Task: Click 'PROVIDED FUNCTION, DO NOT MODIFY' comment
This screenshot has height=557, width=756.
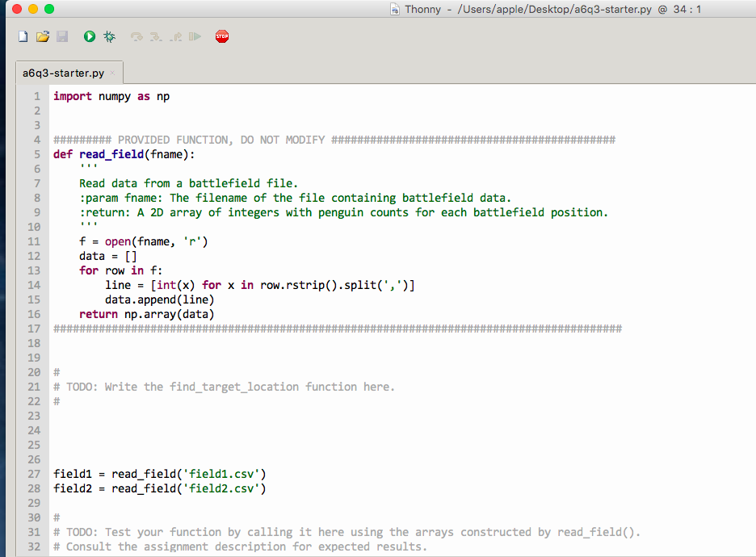Action: point(221,140)
